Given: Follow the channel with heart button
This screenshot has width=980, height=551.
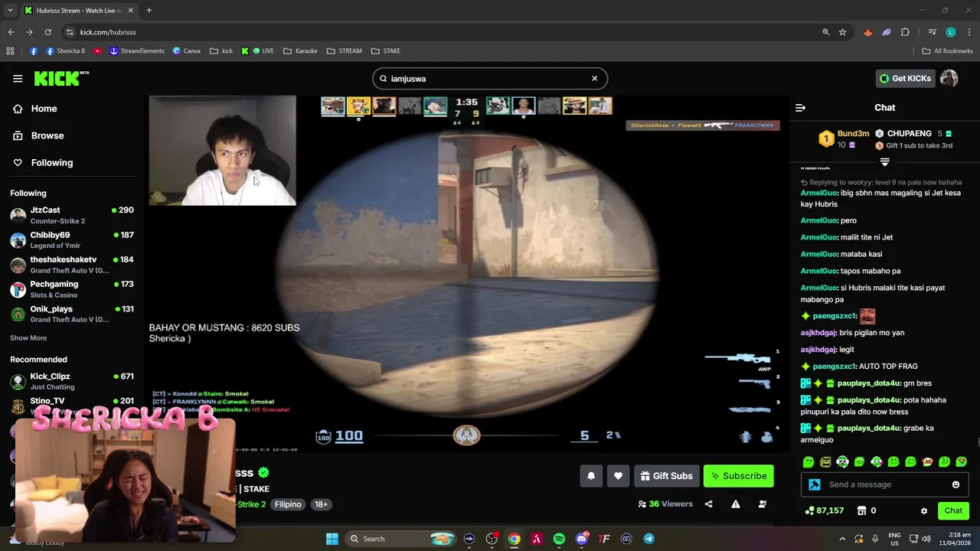Looking at the screenshot, I should click(618, 476).
